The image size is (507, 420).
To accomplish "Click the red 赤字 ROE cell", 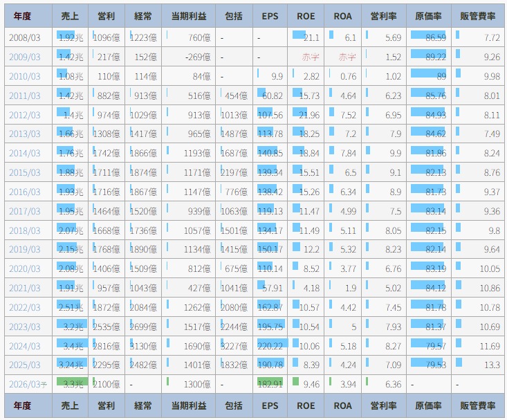I will (x=310, y=57).
